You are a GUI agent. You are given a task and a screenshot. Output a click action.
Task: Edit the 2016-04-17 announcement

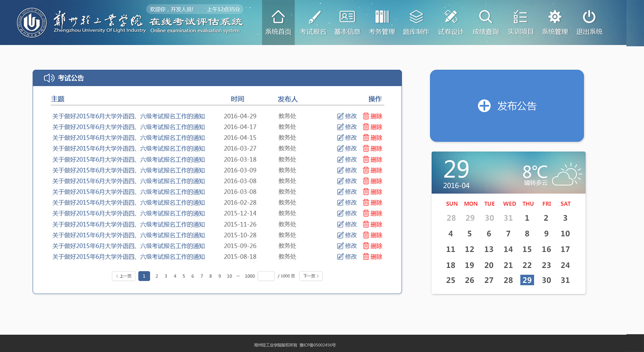point(347,127)
